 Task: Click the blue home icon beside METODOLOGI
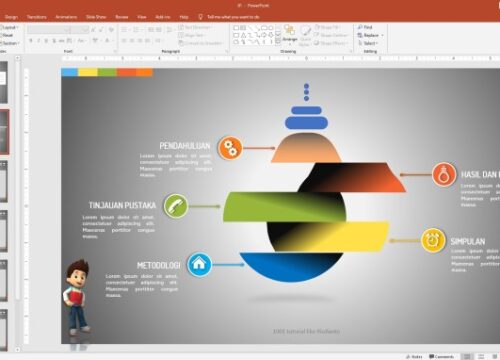pos(199,264)
